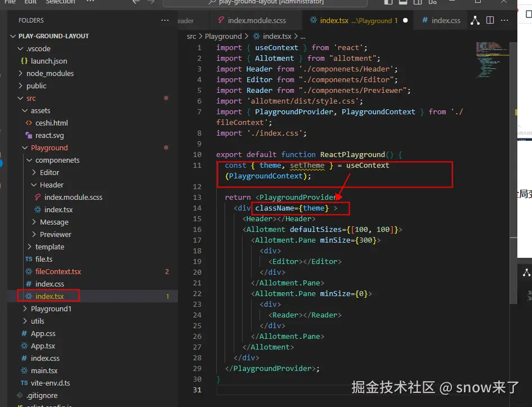Collapse the Header folder
This screenshot has height=407, width=532.
[34, 185]
